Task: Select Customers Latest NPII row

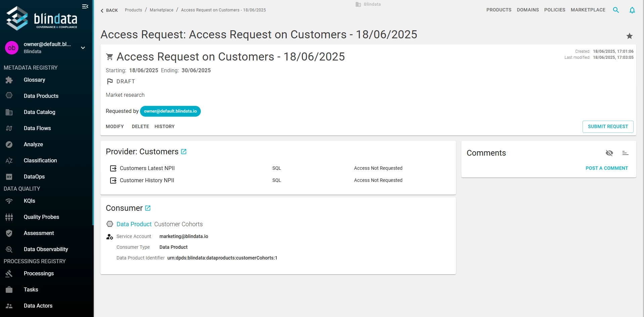Action: (278, 168)
